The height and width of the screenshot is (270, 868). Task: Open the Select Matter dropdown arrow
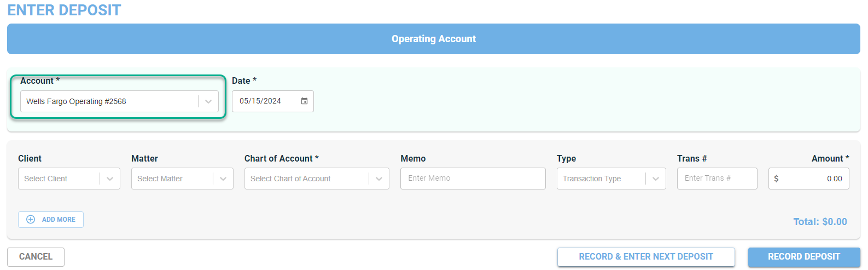(223, 179)
